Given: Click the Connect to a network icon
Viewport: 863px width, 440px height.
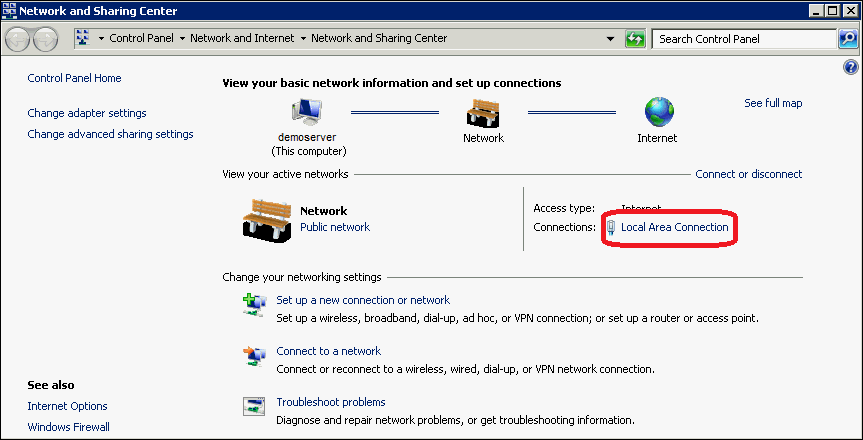Looking at the screenshot, I should 253,356.
